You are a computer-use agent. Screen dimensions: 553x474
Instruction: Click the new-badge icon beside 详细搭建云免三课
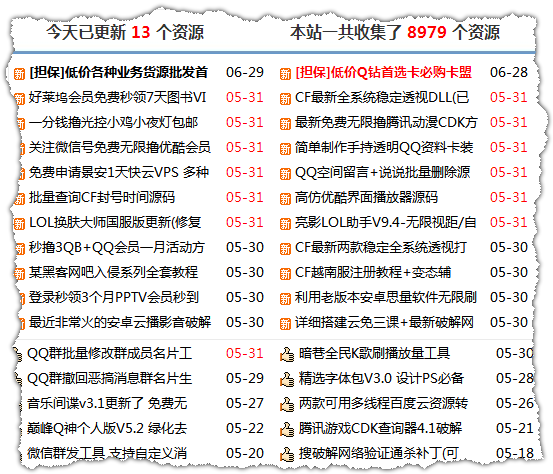285,324
